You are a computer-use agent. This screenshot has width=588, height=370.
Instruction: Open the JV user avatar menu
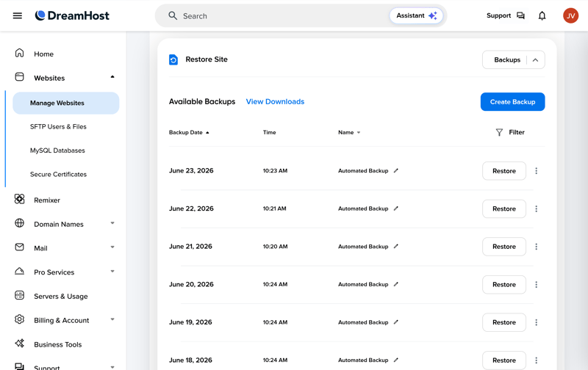(570, 15)
